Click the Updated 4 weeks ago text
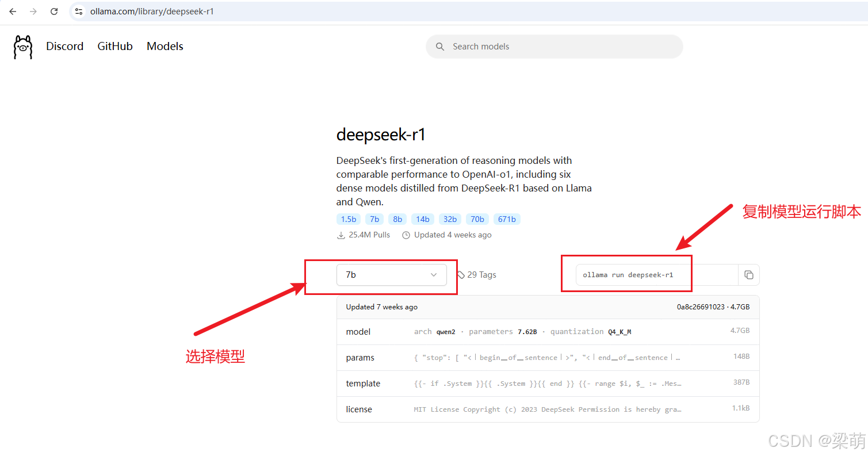Screen dimensions: 868x456 (x=453, y=235)
